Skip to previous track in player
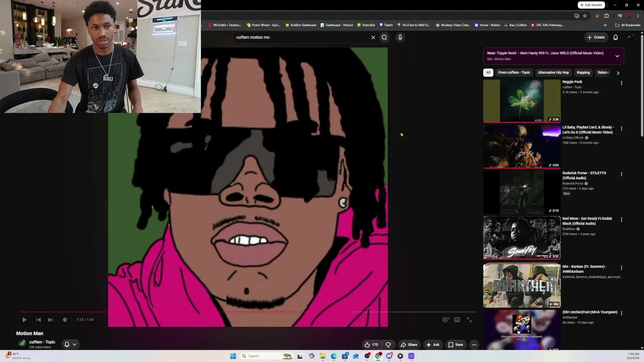The image size is (644, 362). (38, 319)
